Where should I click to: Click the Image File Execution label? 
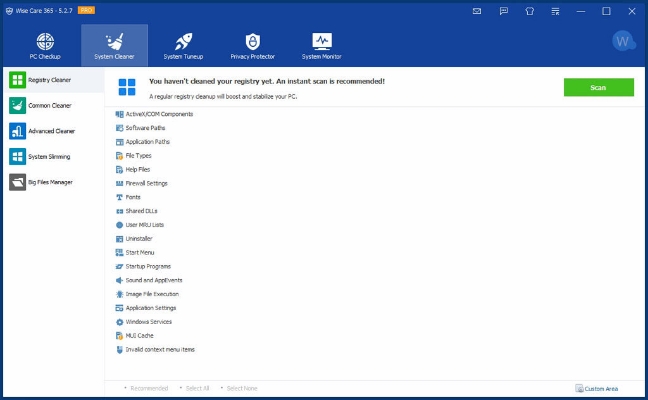[152, 294]
